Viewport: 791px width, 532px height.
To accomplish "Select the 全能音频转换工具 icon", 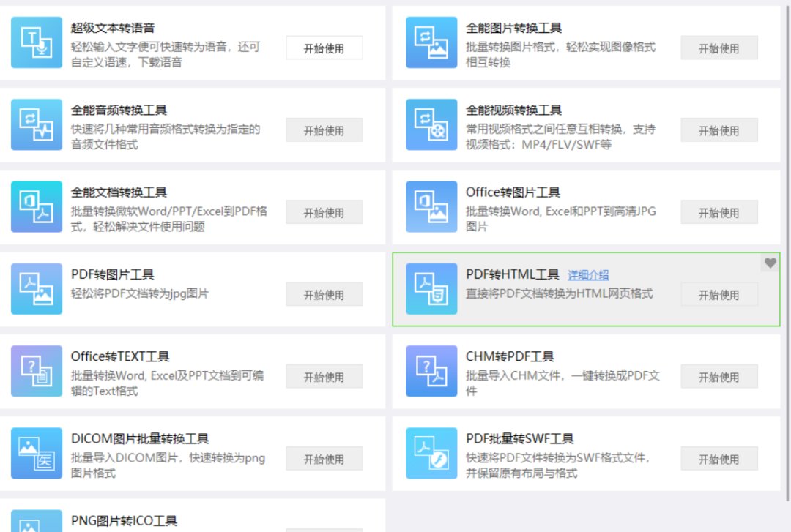I will [x=37, y=124].
